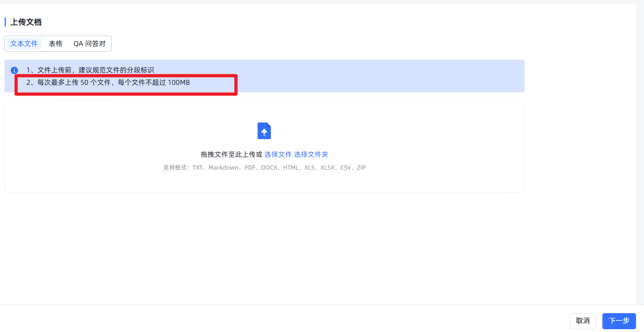
Task: Open the 表格 tab
Action: click(x=56, y=44)
